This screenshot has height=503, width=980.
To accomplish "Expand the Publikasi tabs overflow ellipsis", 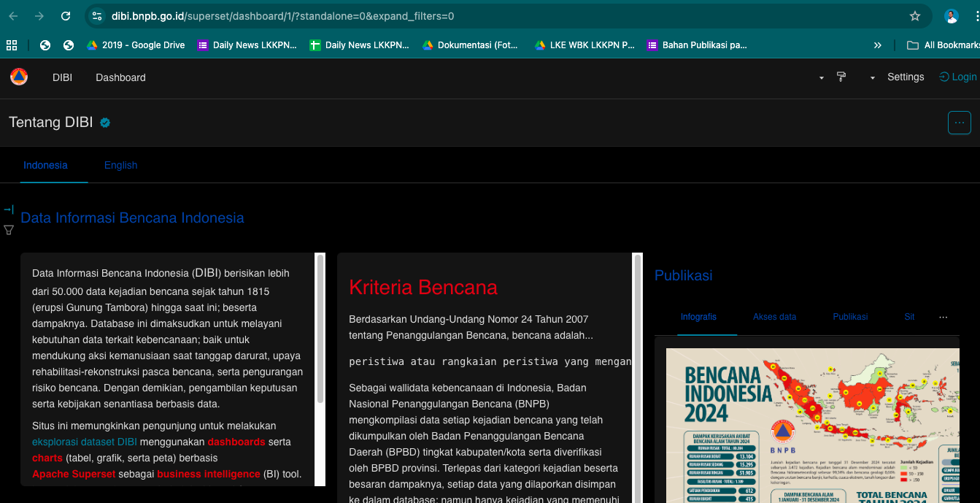I will point(943,318).
